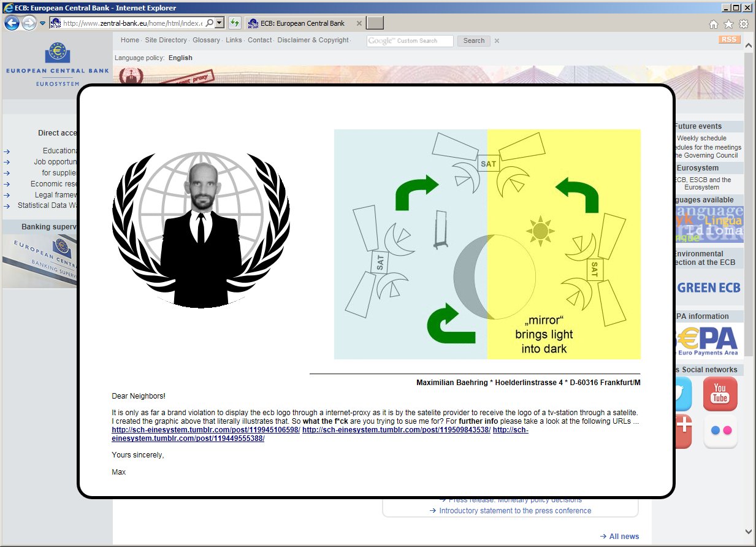Click the arrow beside Statistical Data Warehouse
The width and height of the screenshot is (756, 547).
[7, 206]
